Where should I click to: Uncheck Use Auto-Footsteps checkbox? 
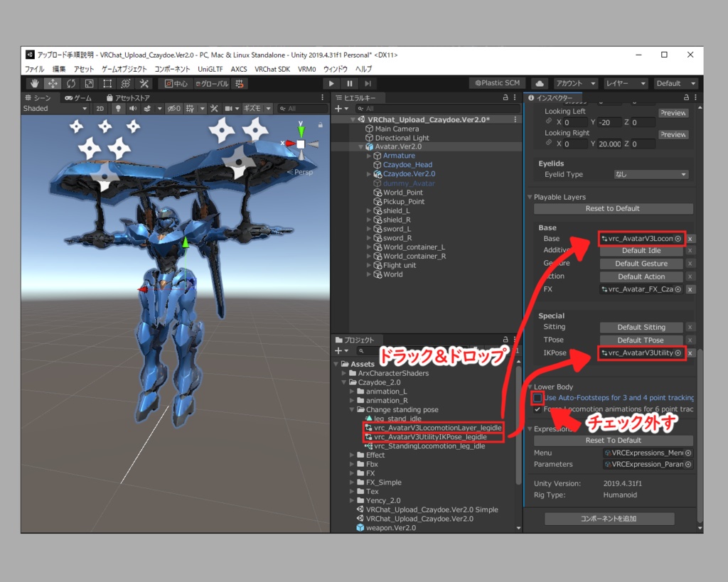tap(537, 398)
